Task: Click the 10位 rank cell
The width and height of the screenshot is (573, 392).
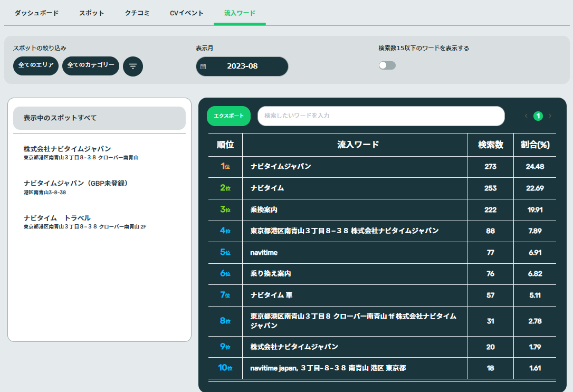Action: tap(225, 368)
